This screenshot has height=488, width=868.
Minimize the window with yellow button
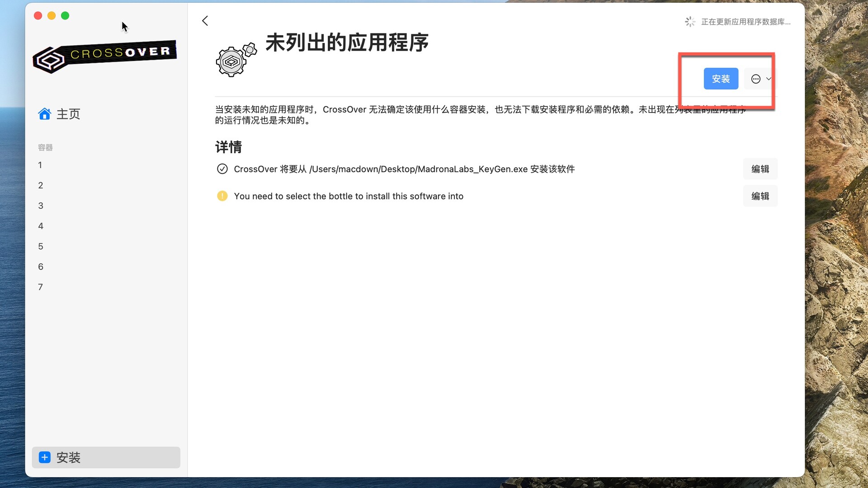pos(52,16)
